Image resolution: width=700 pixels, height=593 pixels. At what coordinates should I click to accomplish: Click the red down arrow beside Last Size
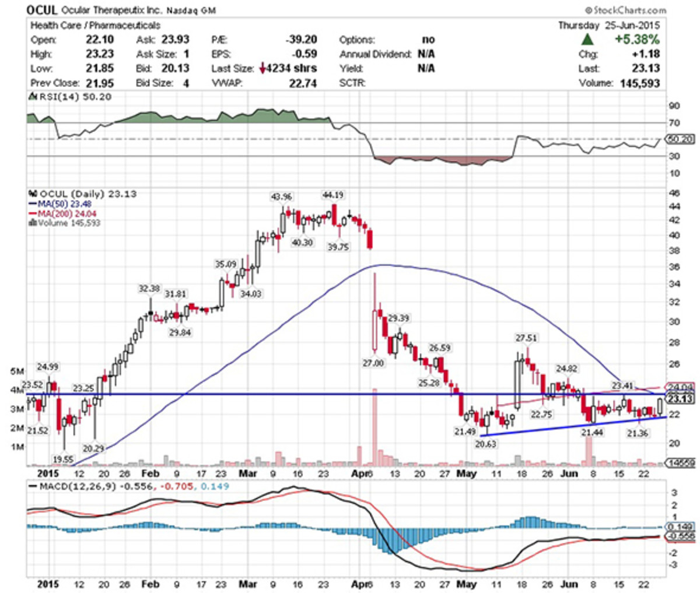262,69
